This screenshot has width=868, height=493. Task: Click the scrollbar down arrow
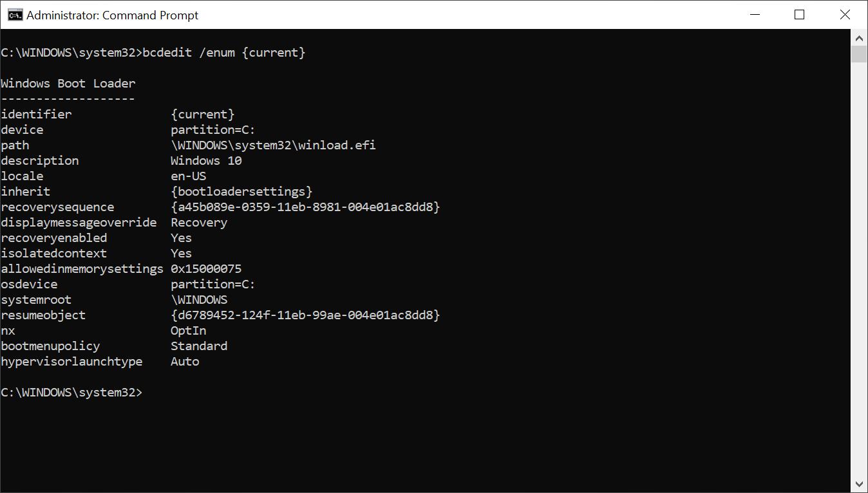click(859, 484)
